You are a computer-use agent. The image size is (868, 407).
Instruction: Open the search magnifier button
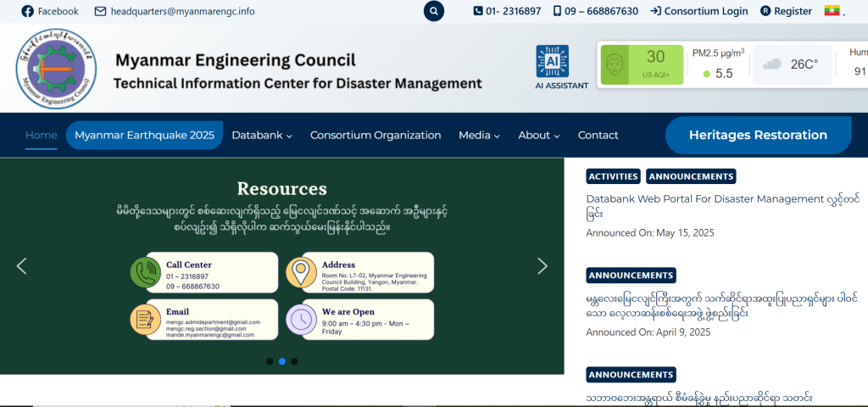434,11
